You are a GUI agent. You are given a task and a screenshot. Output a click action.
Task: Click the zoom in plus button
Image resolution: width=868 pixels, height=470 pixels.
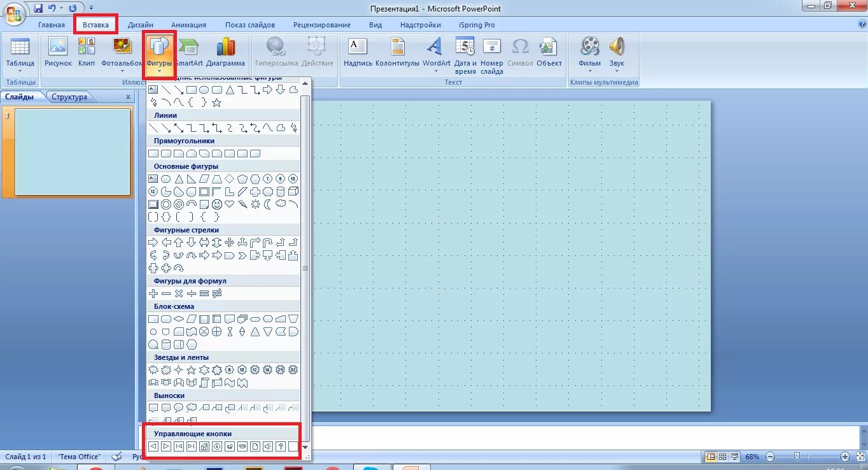click(844, 457)
